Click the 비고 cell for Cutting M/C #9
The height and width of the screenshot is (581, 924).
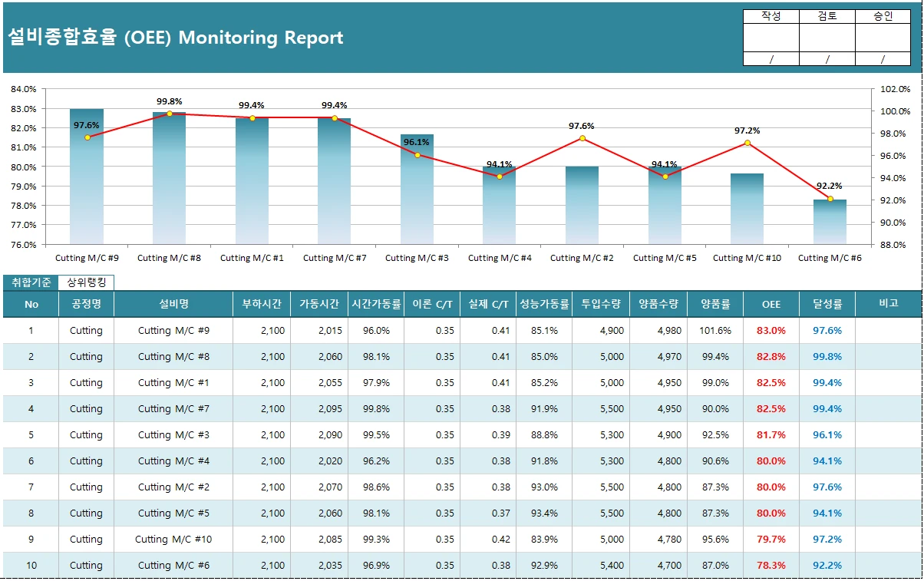tap(888, 331)
